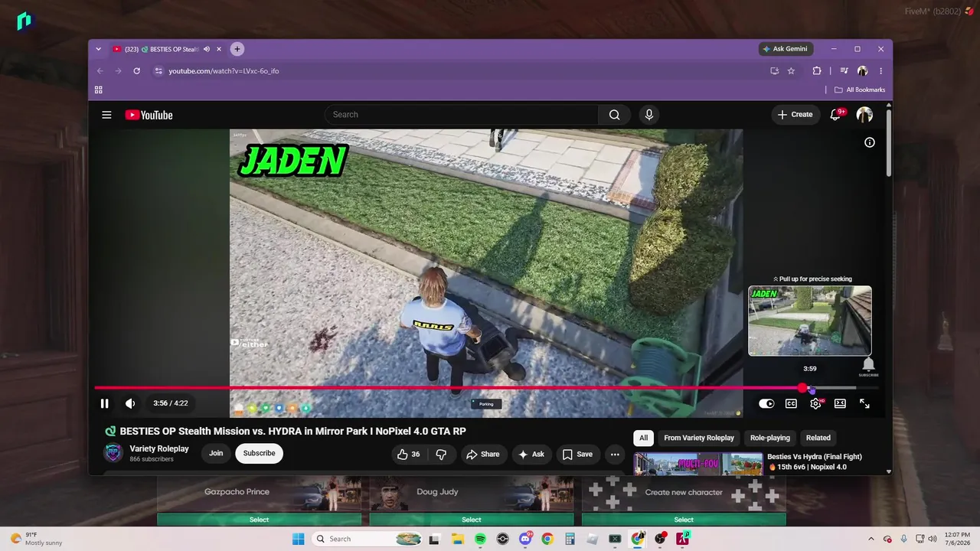Select Create new character in FiveM
Screen dimensions: 980x551
click(684, 520)
